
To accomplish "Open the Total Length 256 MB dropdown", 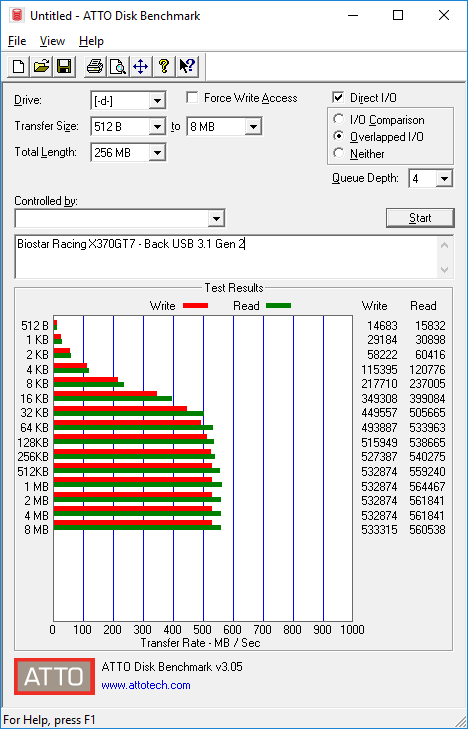I will 157,152.
